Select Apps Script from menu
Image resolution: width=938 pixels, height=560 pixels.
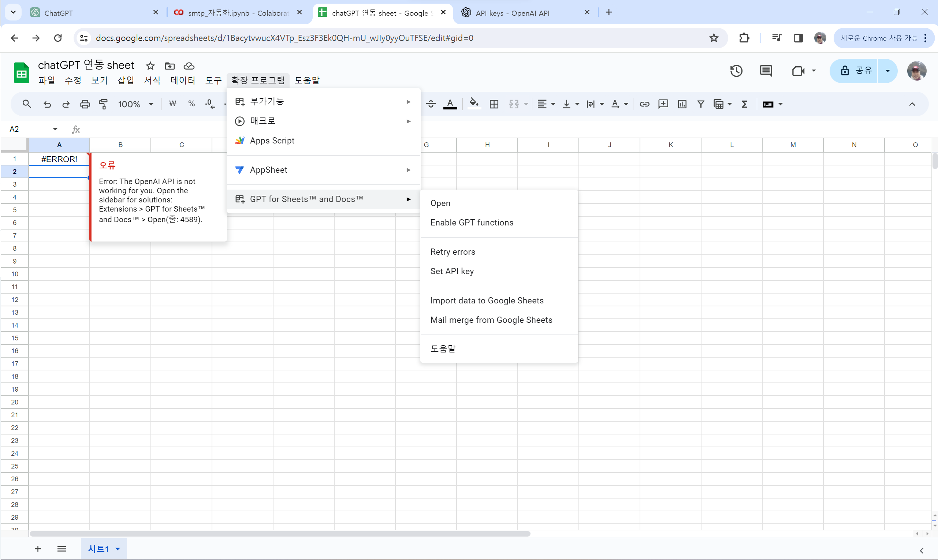point(324,141)
